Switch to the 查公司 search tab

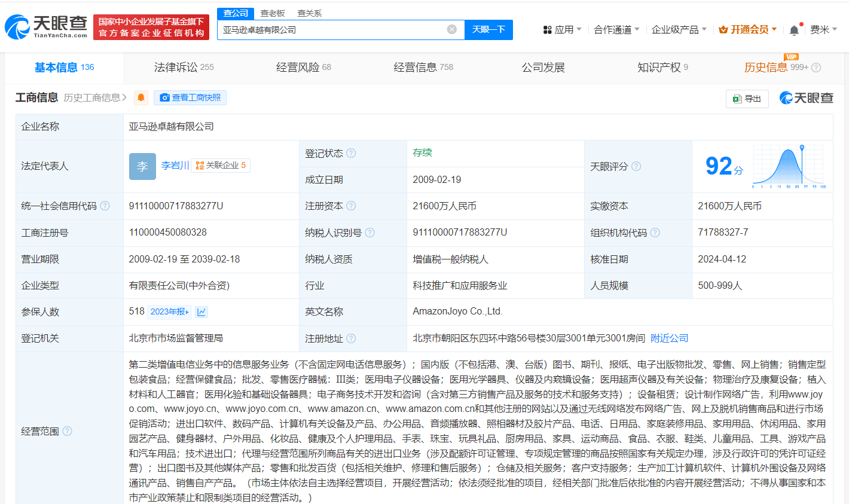pos(236,13)
